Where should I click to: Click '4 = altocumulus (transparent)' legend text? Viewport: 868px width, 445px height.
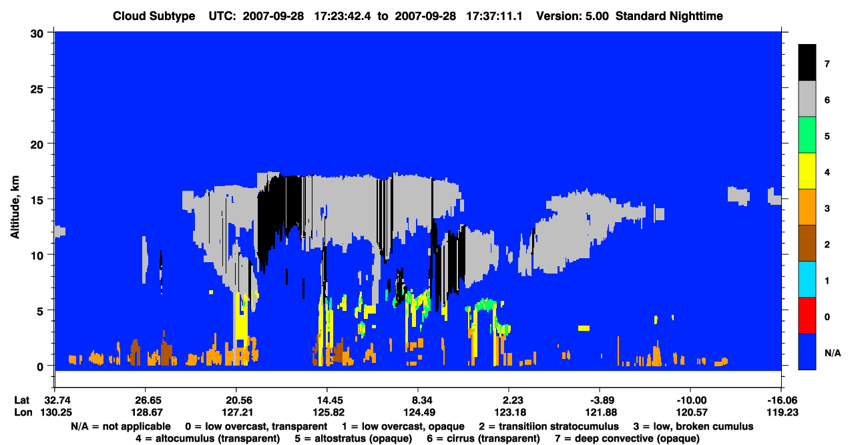pos(208,438)
